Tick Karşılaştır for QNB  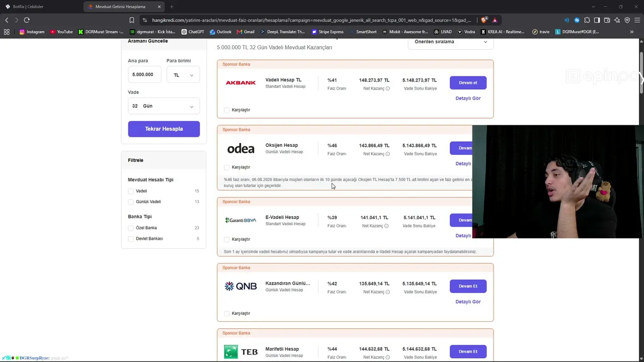click(226, 314)
